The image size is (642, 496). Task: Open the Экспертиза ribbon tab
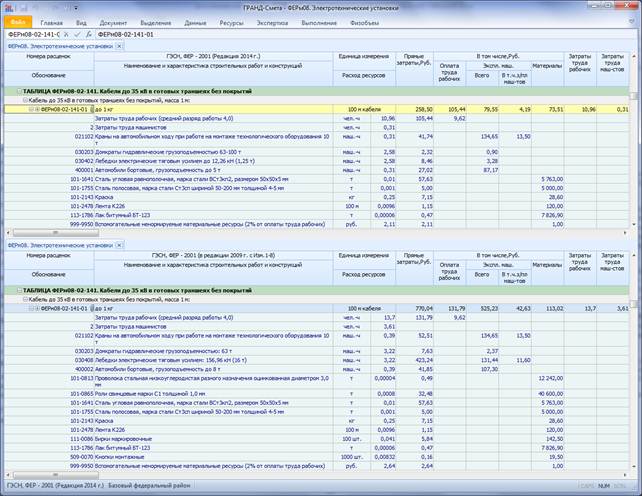272,21
